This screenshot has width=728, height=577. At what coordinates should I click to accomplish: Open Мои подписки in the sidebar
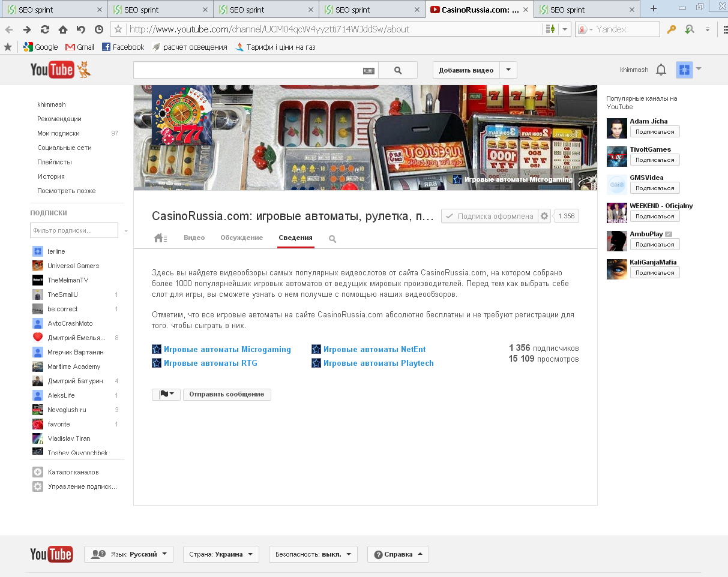pos(58,133)
